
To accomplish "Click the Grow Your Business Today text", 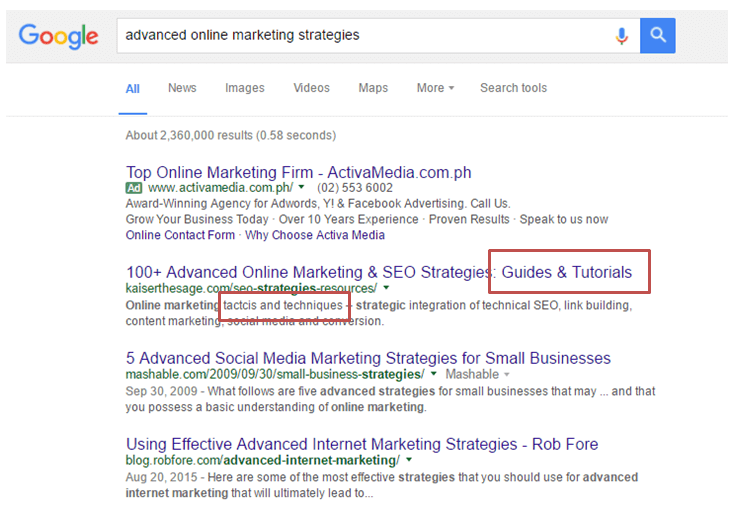I will (197, 219).
